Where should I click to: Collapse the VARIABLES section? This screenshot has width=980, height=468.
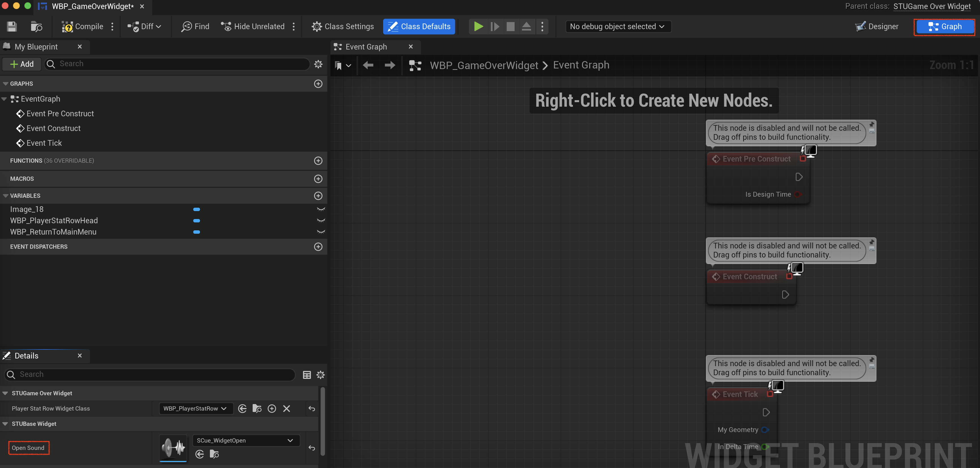point(5,196)
